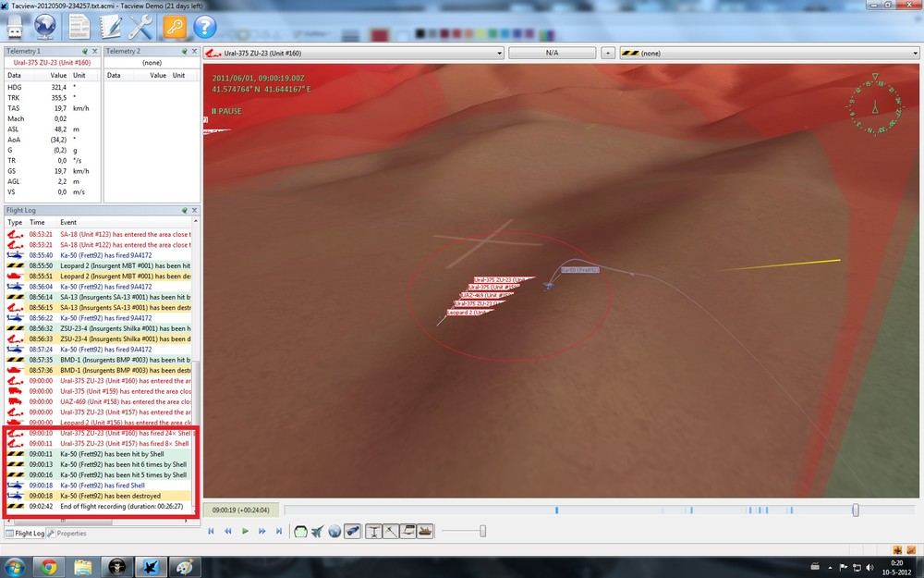The width and height of the screenshot is (924, 578).
Task: Open Tacview help with the question mark icon
Action: click(205, 26)
